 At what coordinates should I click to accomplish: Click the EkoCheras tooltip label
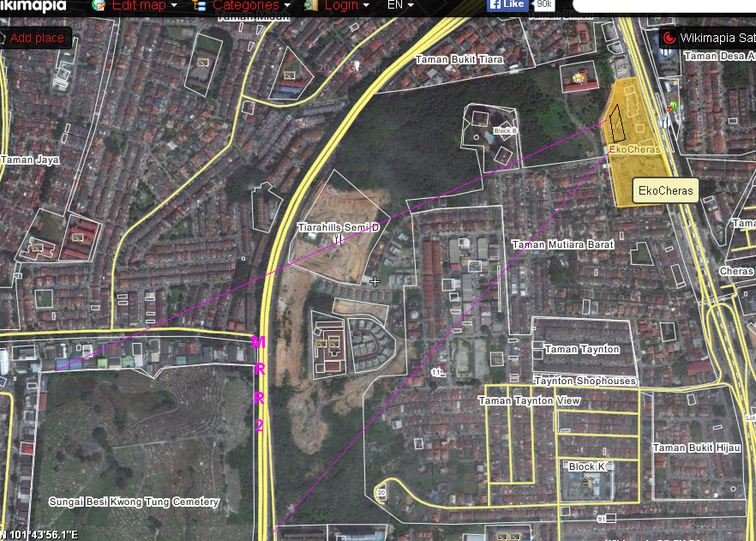[x=664, y=191]
